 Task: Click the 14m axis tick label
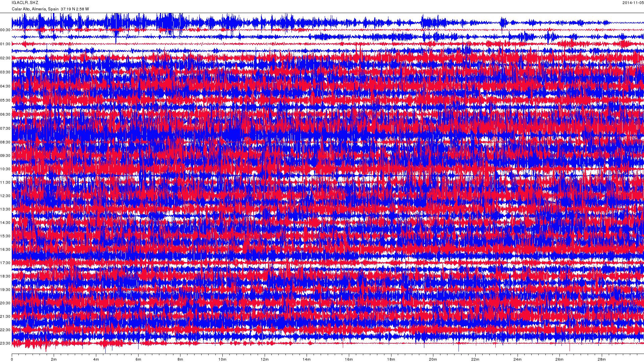pos(307,360)
